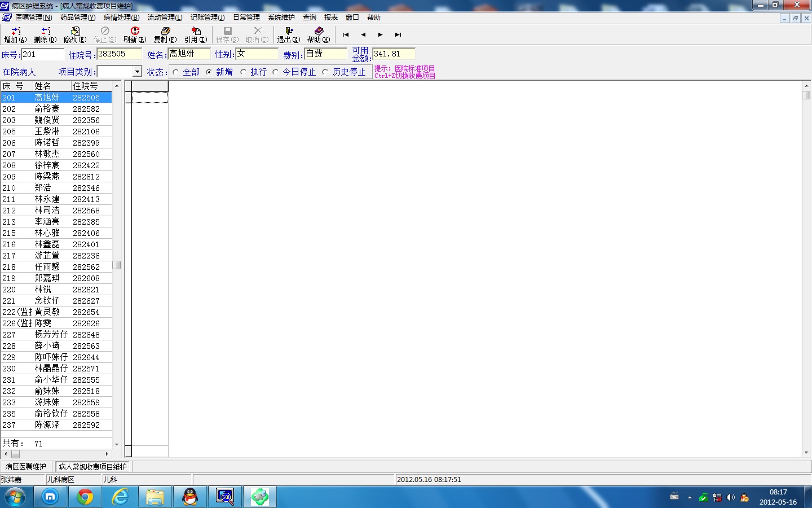812x508 pixels.
Task: Click the 退出(X) exit toolbar button
Action: click(289, 35)
